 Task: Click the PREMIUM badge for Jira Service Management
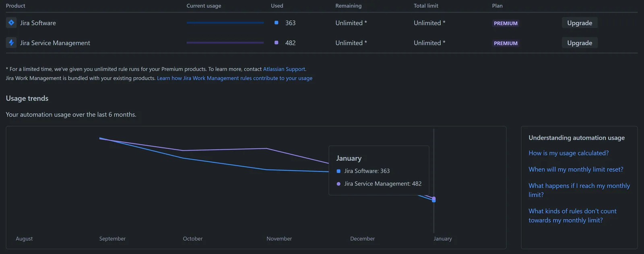click(x=506, y=43)
